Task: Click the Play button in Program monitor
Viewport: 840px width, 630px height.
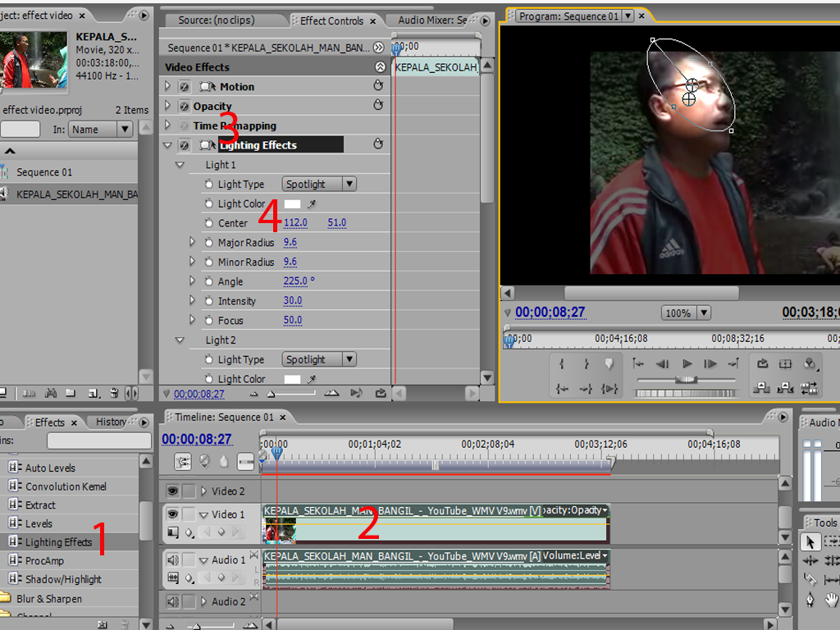Action: pos(686,363)
